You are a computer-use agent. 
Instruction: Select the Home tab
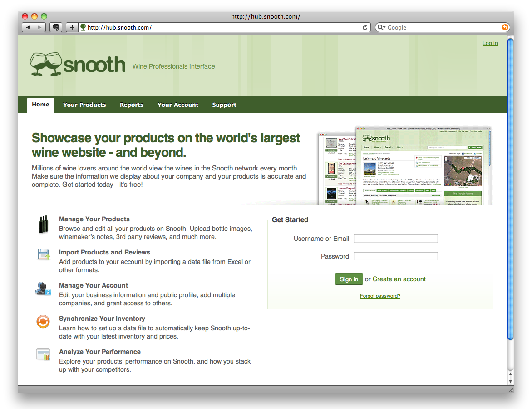(40, 105)
